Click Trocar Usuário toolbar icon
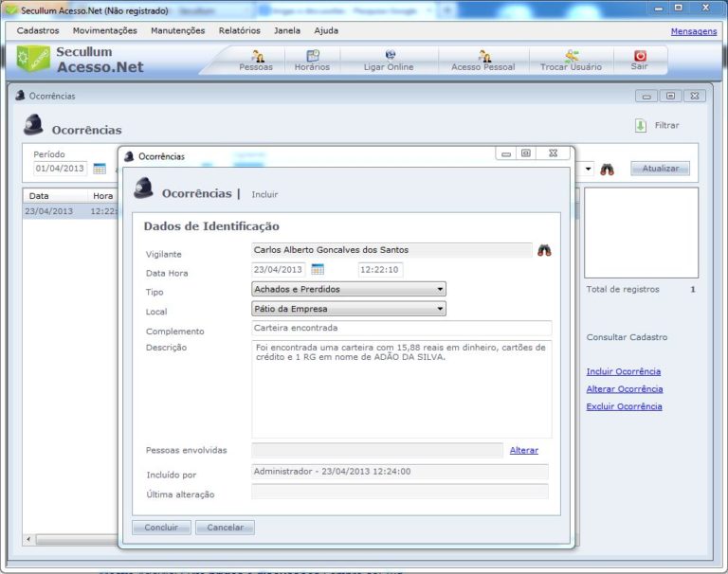The image size is (728, 574). [x=571, y=61]
